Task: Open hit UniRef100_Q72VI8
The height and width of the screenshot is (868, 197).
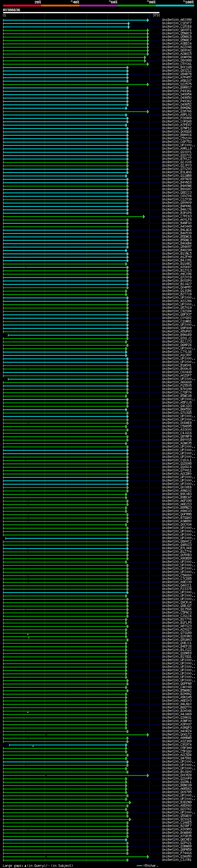Action: 177,277
